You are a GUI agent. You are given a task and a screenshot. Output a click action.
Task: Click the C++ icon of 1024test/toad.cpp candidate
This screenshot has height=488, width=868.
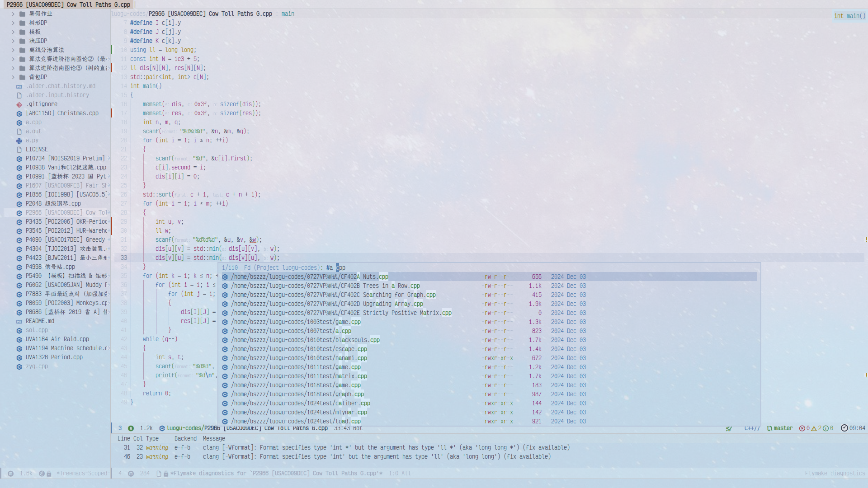(225, 422)
